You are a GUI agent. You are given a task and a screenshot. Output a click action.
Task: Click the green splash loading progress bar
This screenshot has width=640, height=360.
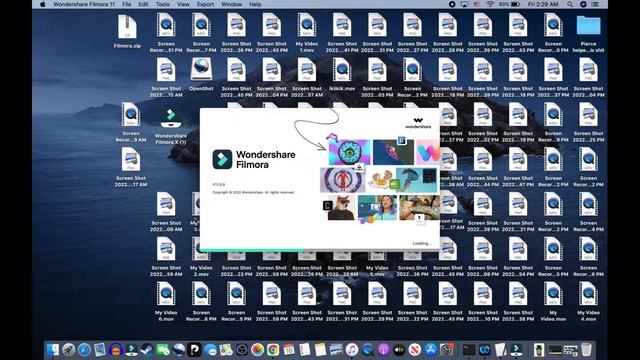point(252,250)
